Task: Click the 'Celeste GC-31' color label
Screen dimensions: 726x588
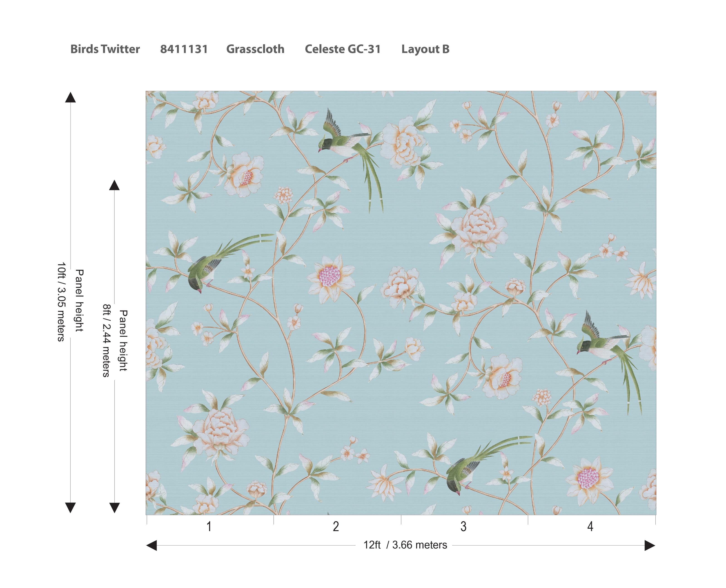Action: pyautogui.click(x=342, y=49)
